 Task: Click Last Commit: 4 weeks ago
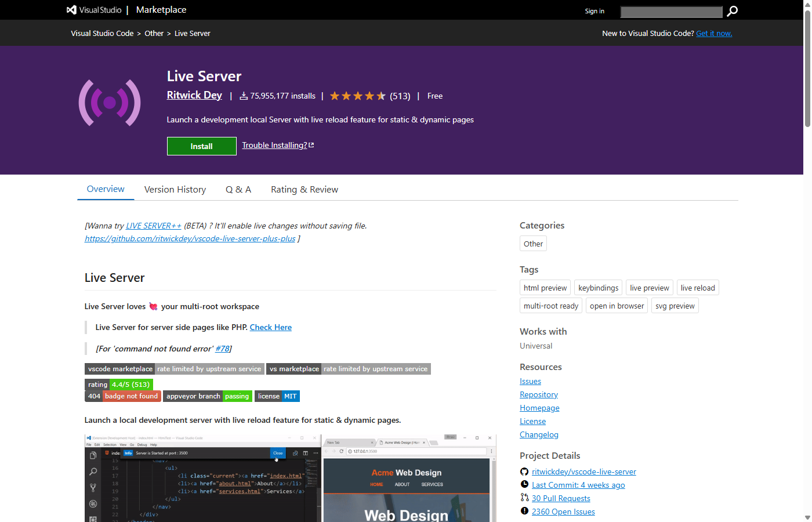tap(578, 485)
